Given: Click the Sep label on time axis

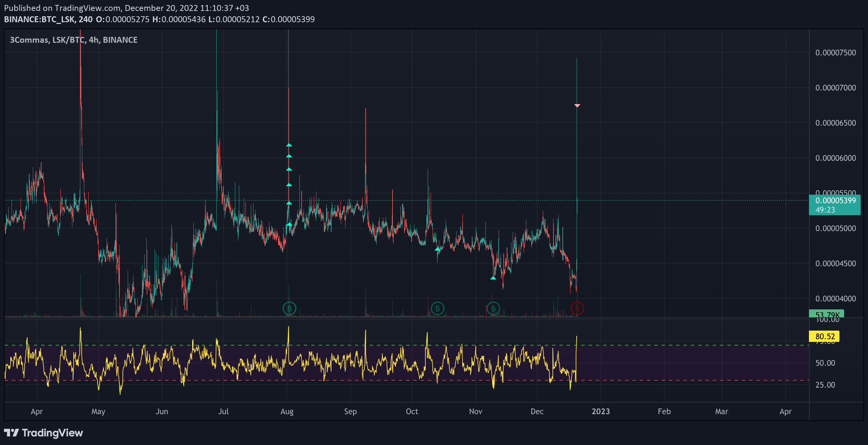Looking at the screenshot, I should tap(350, 411).
